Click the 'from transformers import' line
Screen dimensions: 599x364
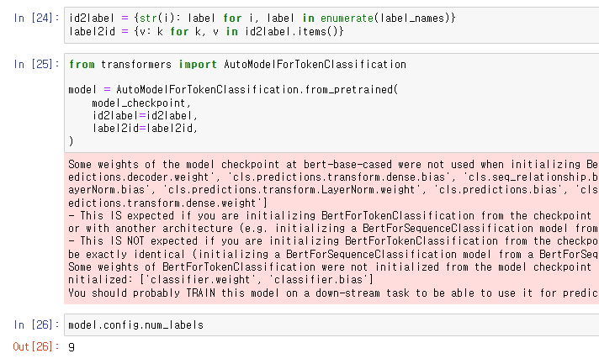pos(237,64)
